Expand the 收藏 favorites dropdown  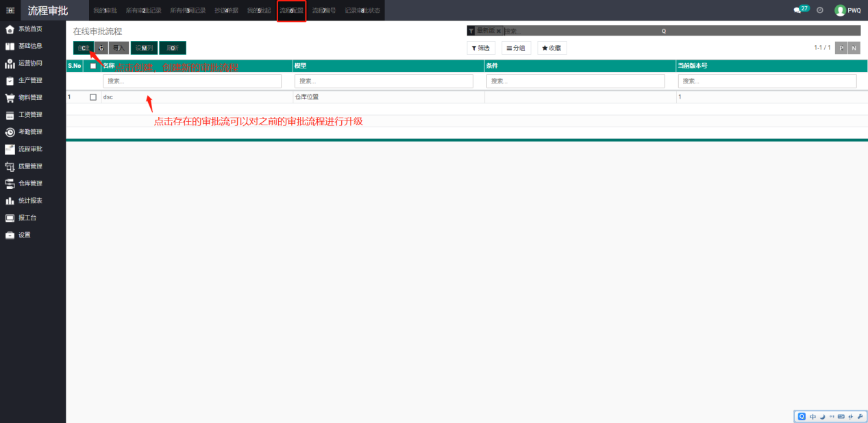click(x=551, y=48)
